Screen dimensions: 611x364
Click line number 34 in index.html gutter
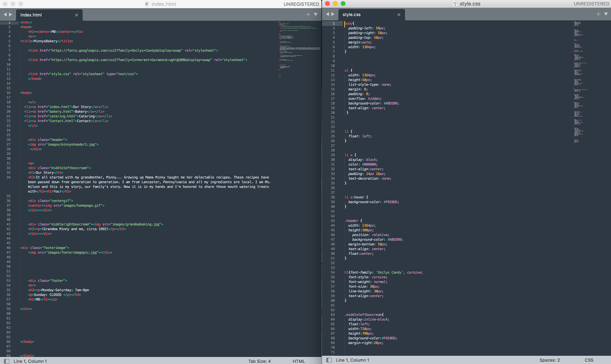click(9, 177)
